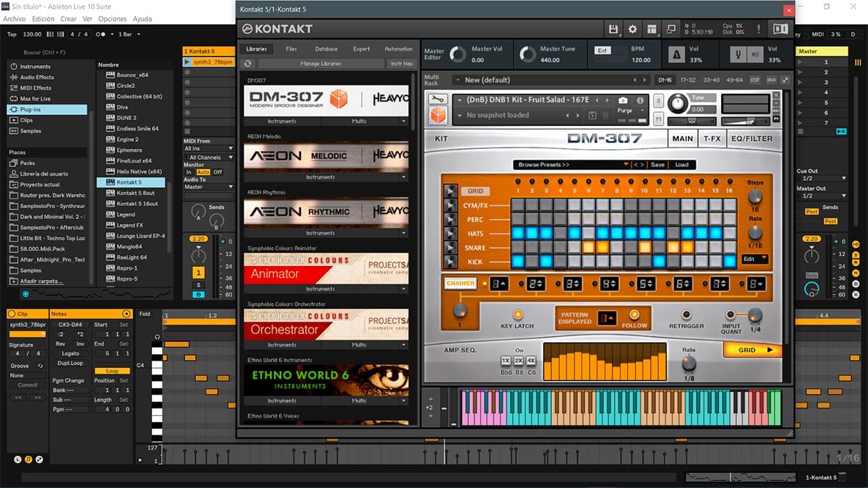Open Audio To Master dropdown

coord(208,187)
